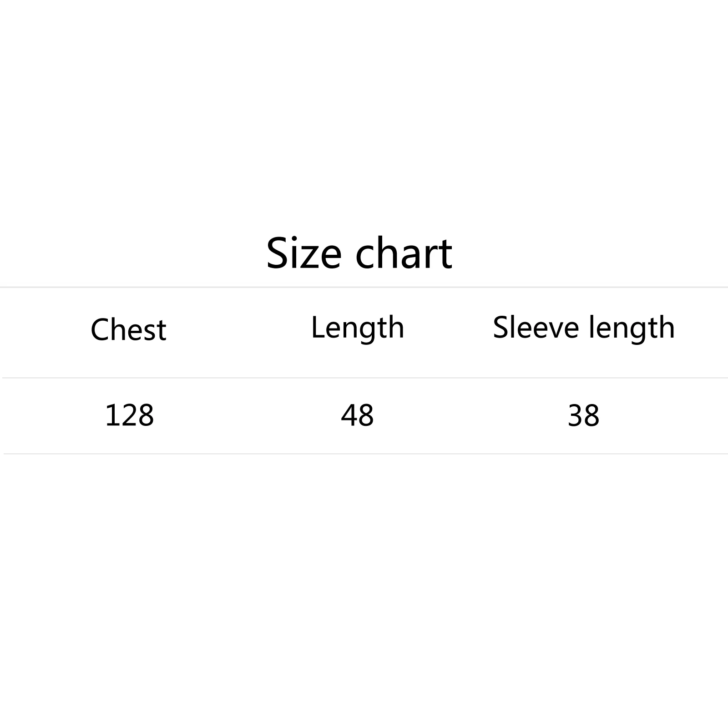Click the Sleeve length column header
Viewport: 728px width, 728px height.
pos(584,328)
